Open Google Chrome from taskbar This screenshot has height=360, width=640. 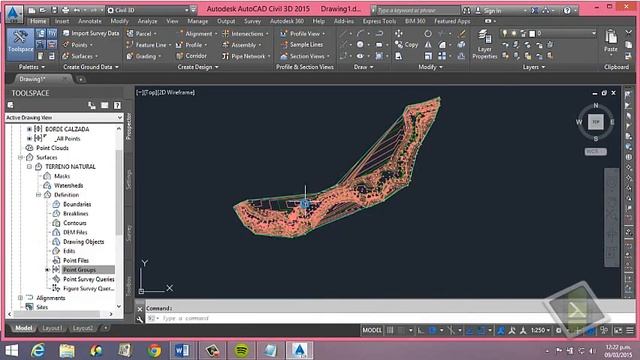pyautogui.click(x=154, y=351)
